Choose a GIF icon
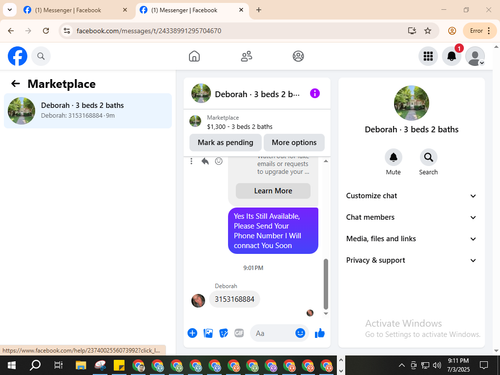Viewport: 500px width, 375px height. (x=239, y=333)
